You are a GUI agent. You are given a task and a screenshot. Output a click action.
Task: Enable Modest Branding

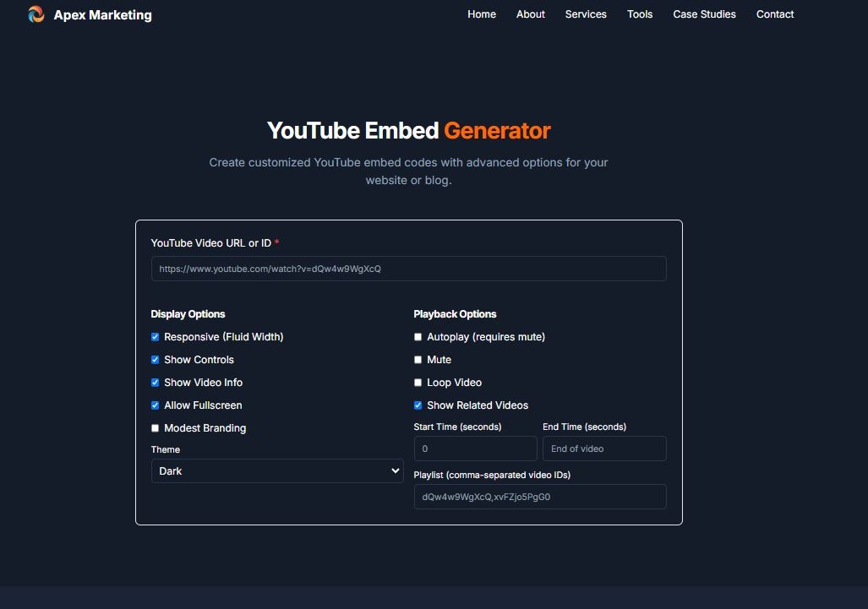[155, 427]
